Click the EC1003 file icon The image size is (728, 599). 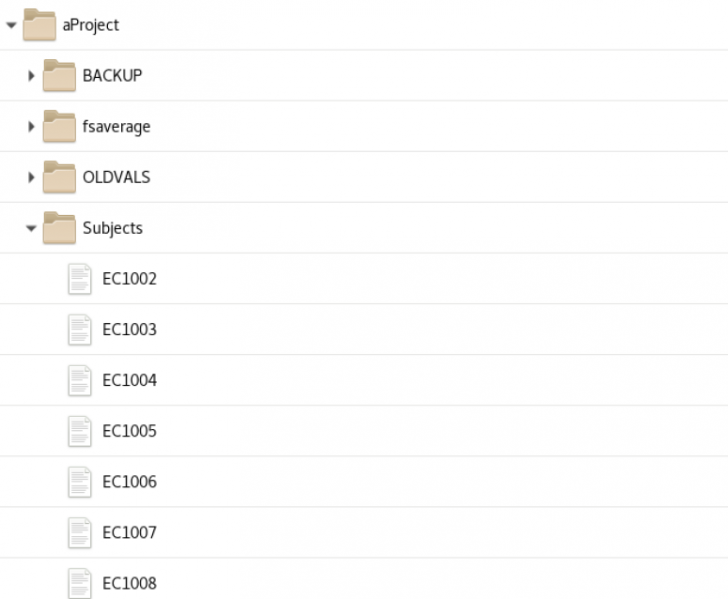coord(80,330)
